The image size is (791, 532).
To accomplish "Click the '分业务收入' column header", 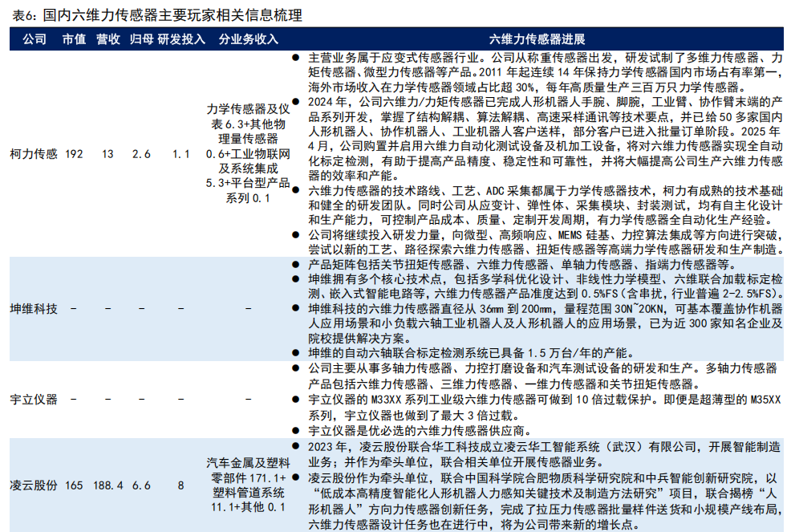I will pyautogui.click(x=248, y=39).
